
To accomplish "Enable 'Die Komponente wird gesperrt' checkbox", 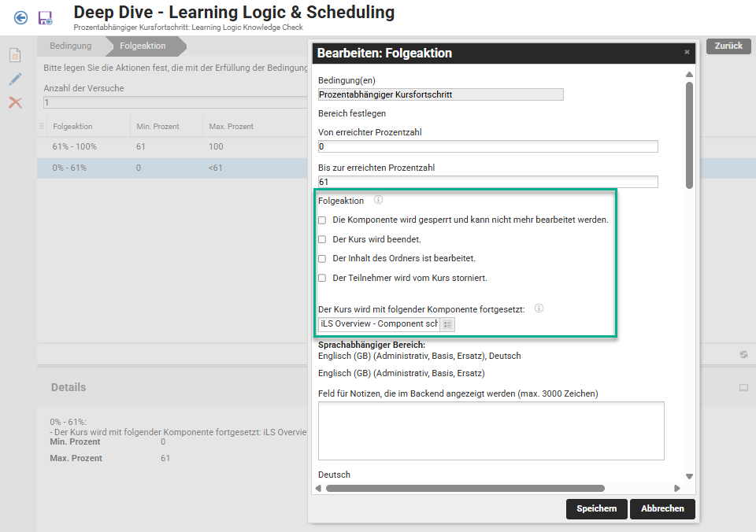I will pyautogui.click(x=321, y=220).
